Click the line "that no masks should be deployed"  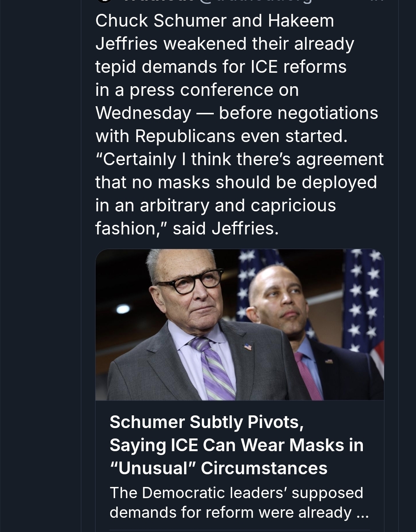(x=236, y=182)
